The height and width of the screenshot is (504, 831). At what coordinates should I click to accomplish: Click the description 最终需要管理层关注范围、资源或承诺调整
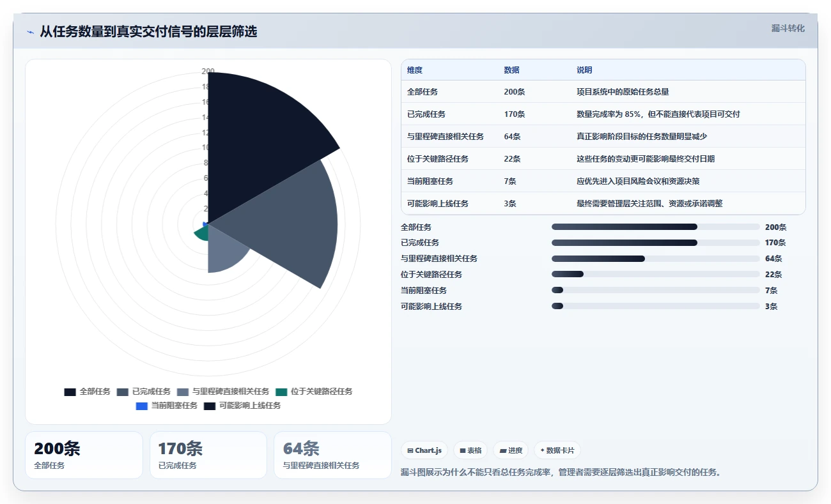[x=649, y=204]
